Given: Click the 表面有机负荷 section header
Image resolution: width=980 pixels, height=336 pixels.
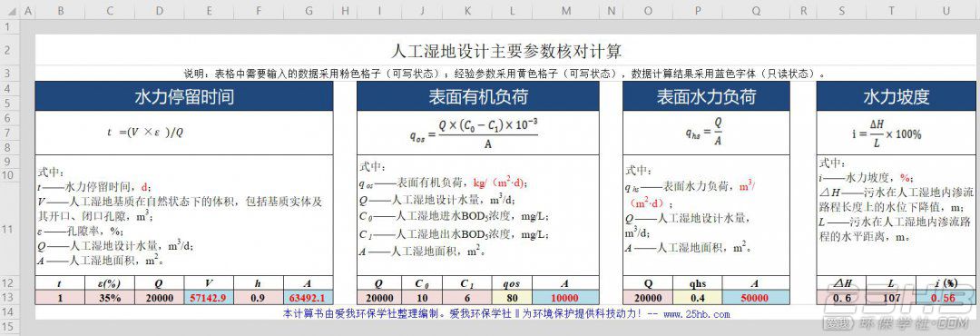Looking at the screenshot, I should click(x=478, y=96).
